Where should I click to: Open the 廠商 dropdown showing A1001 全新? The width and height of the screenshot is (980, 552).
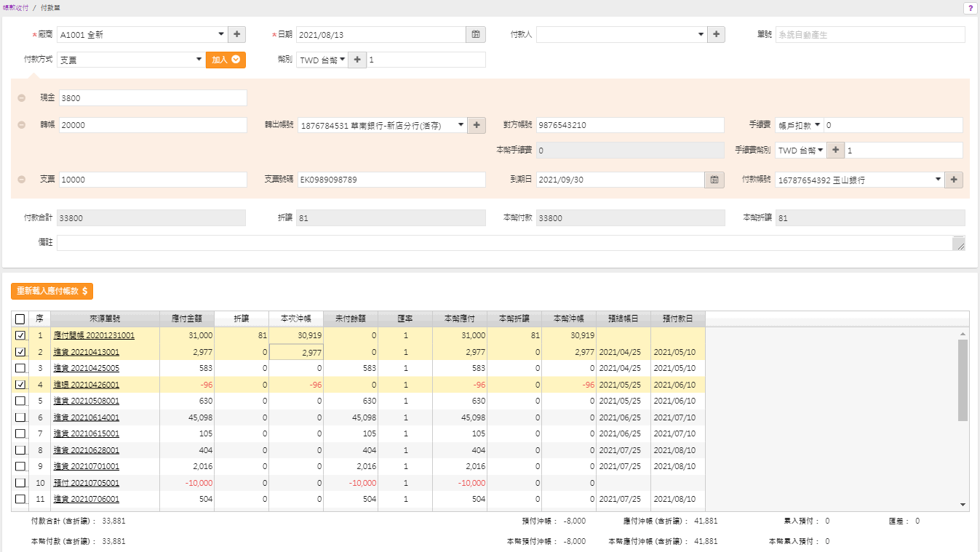tap(142, 34)
